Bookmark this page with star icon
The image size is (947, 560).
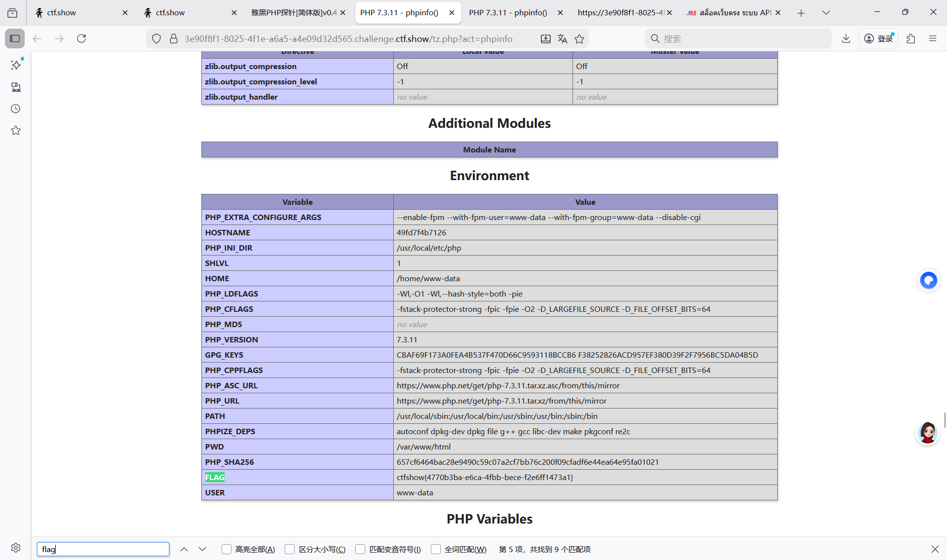click(x=579, y=38)
